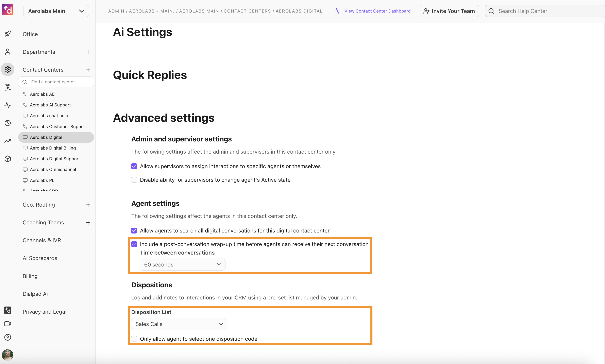The image size is (605, 364).
Task: Click CONTACT CENTERS in the breadcrumb
Action: click(247, 11)
